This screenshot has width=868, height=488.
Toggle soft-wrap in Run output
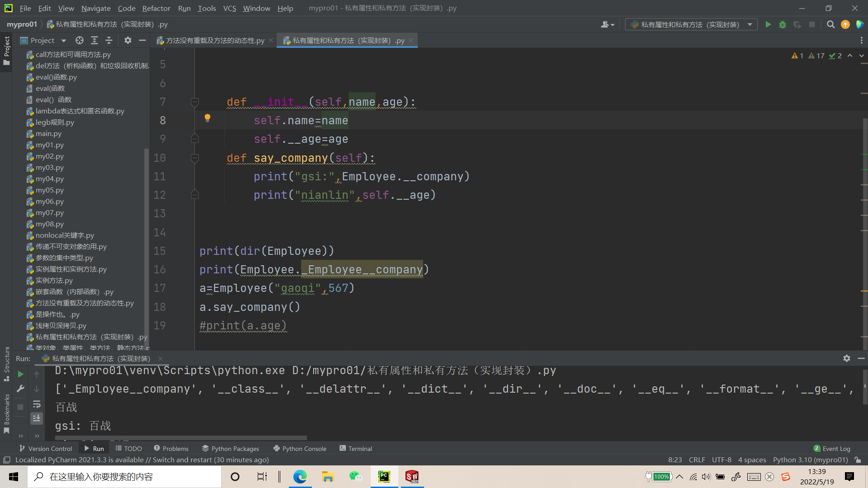click(37, 404)
